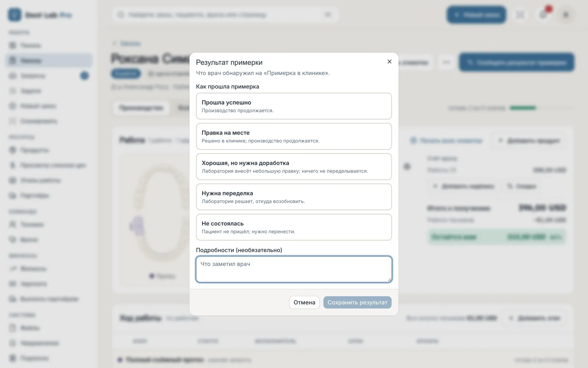Open notifications bell with red badge
This screenshot has width=588, height=368.
[544, 15]
